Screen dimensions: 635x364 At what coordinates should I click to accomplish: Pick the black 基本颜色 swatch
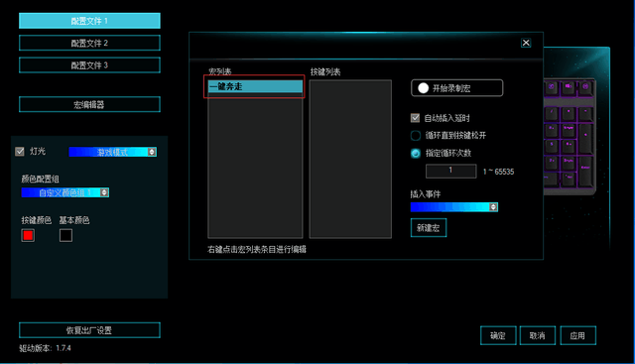click(66, 235)
